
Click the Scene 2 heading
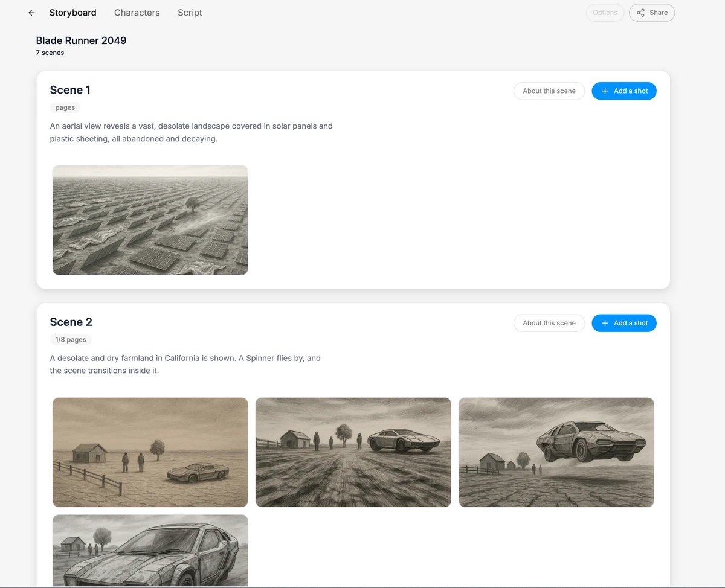[71, 322]
